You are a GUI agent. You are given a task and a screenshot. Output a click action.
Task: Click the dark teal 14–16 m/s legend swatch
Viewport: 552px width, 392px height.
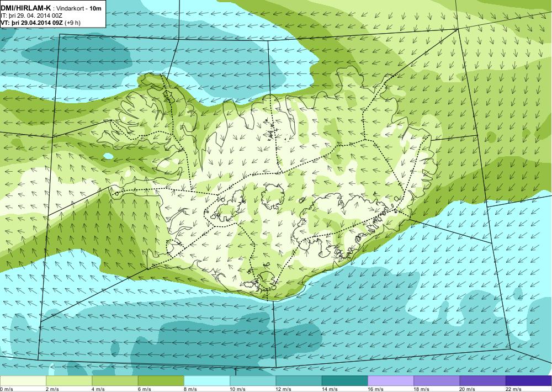(344, 381)
